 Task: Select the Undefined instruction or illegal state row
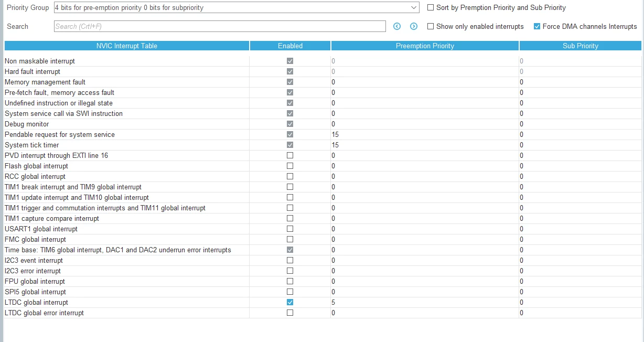tap(59, 103)
